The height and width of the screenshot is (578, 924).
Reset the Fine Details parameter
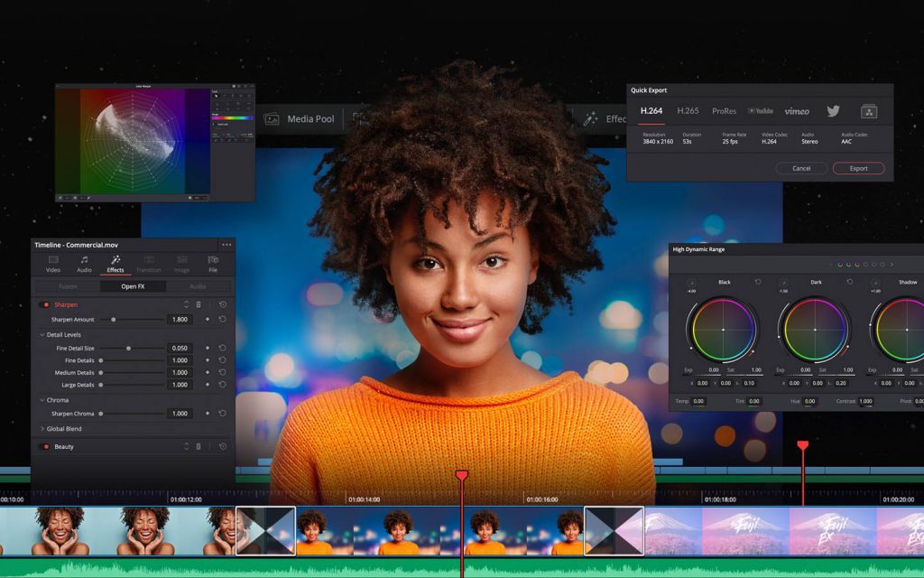pos(223,359)
